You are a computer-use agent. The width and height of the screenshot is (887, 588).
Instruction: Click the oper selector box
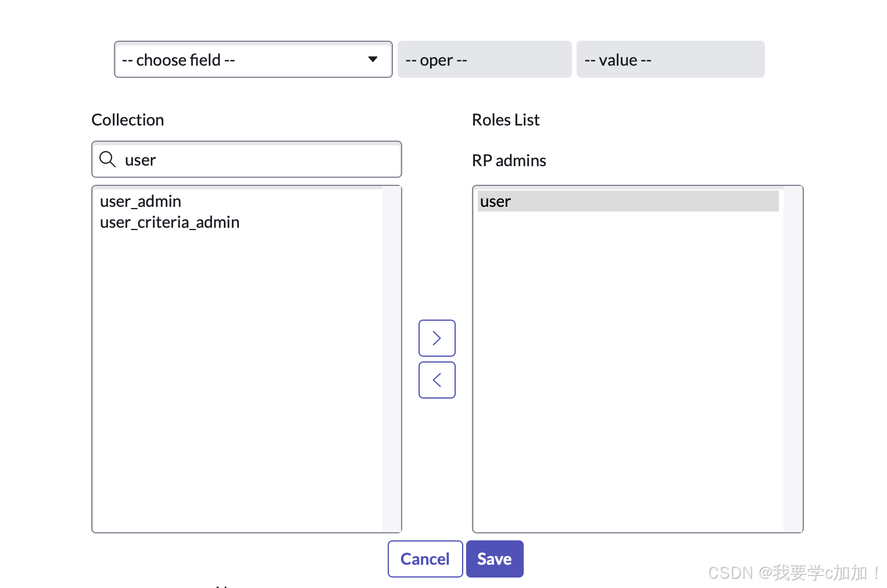click(x=485, y=59)
